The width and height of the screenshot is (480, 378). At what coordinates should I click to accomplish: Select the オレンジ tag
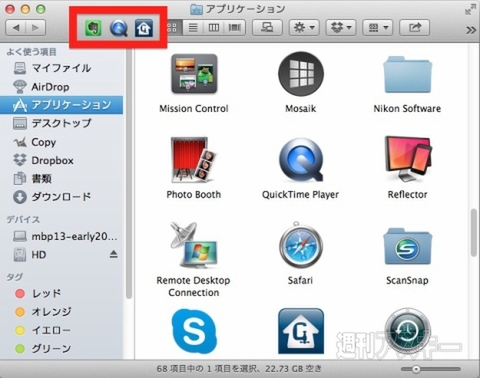coord(61,312)
